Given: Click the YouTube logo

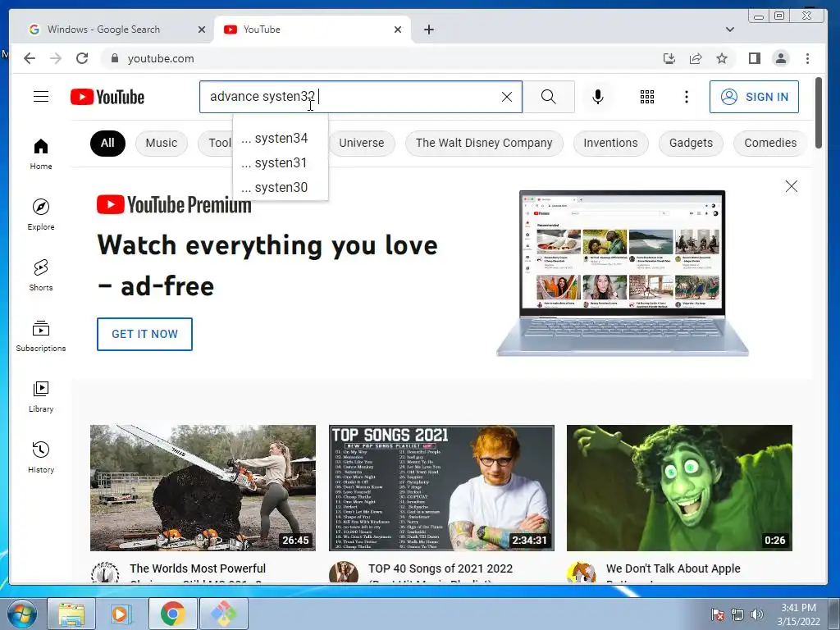Looking at the screenshot, I should pyautogui.click(x=107, y=97).
